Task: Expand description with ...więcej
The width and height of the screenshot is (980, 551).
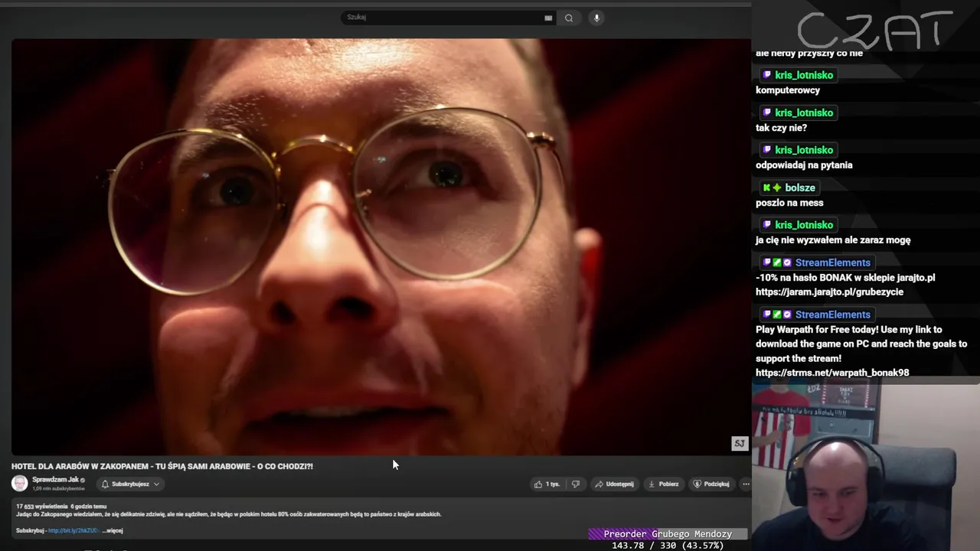Action: (x=113, y=530)
